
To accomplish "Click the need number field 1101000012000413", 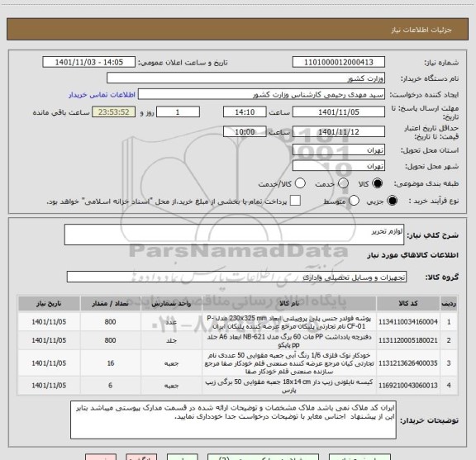I will point(339,62).
